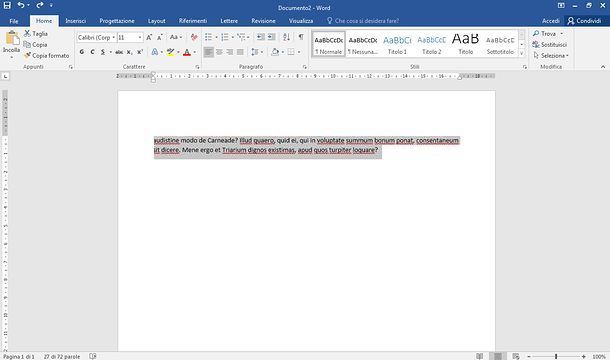This screenshot has height=360, width=610.
Task: Switch to the Revisione tab
Action: 263,21
